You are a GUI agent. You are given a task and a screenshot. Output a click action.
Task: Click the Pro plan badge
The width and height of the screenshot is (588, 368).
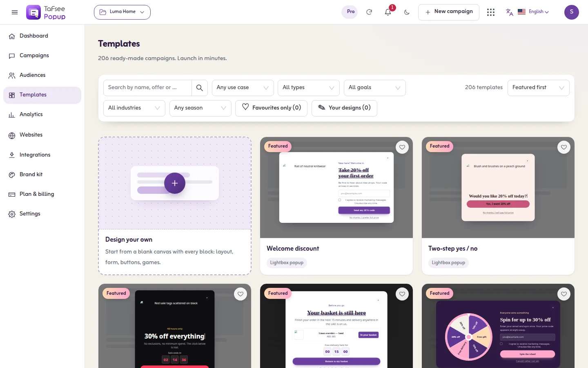pos(350,12)
